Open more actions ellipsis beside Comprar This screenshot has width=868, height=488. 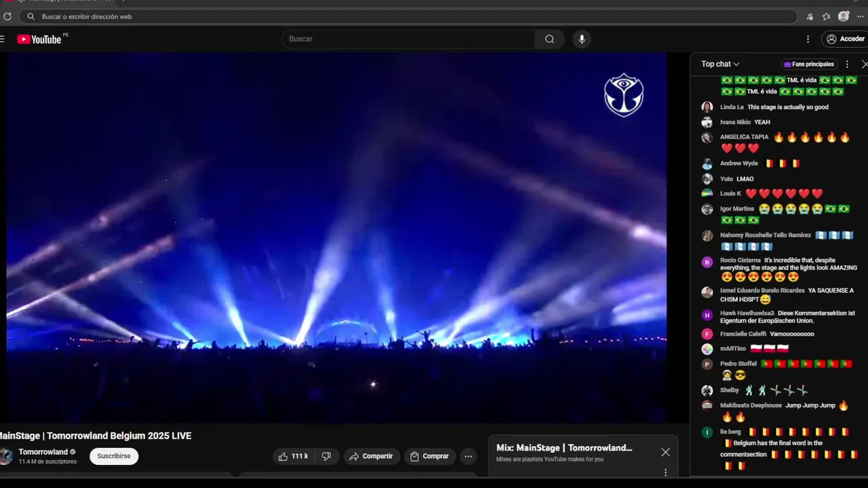click(468, 456)
